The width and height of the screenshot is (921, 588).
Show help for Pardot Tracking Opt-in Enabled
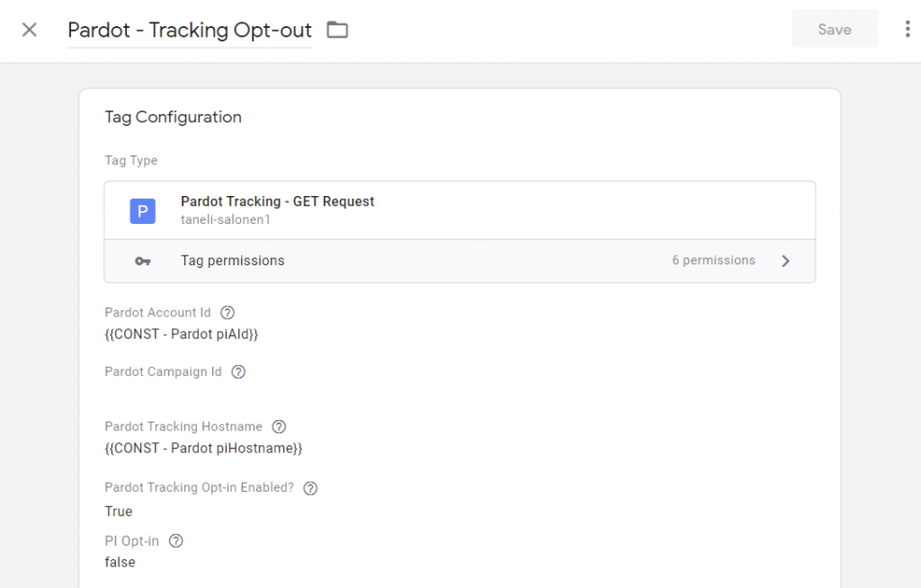[310, 488]
